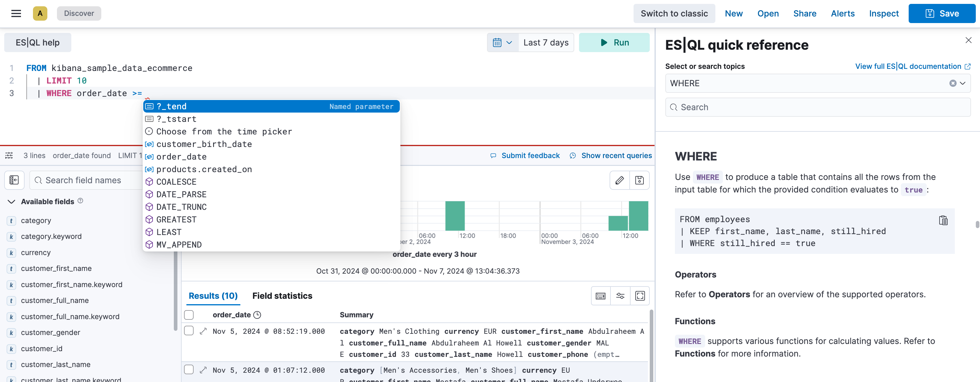Open the main navigation hamburger menu
The height and width of the screenshot is (382, 980).
point(16,13)
